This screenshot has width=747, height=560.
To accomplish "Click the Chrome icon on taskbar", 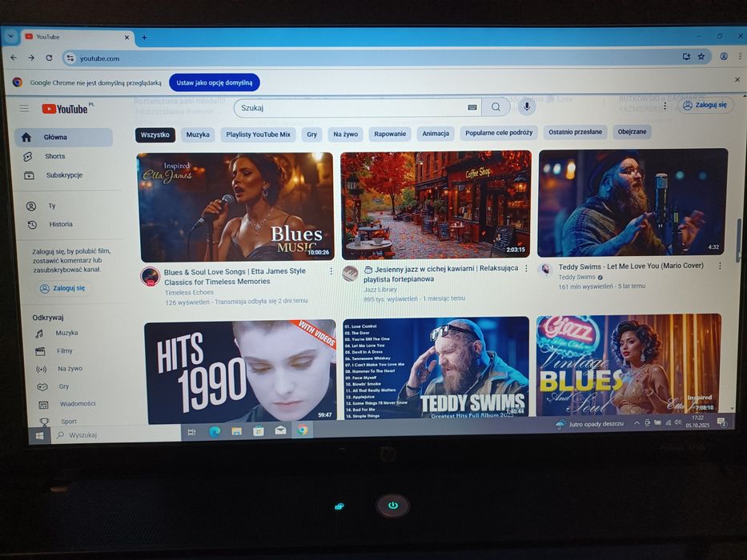I will pyautogui.click(x=303, y=430).
